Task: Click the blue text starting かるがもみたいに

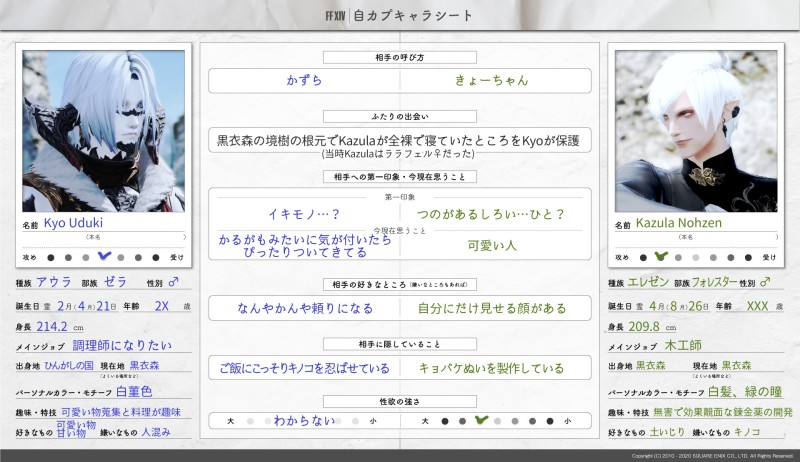Action: pyautogui.click(x=305, y=246)
